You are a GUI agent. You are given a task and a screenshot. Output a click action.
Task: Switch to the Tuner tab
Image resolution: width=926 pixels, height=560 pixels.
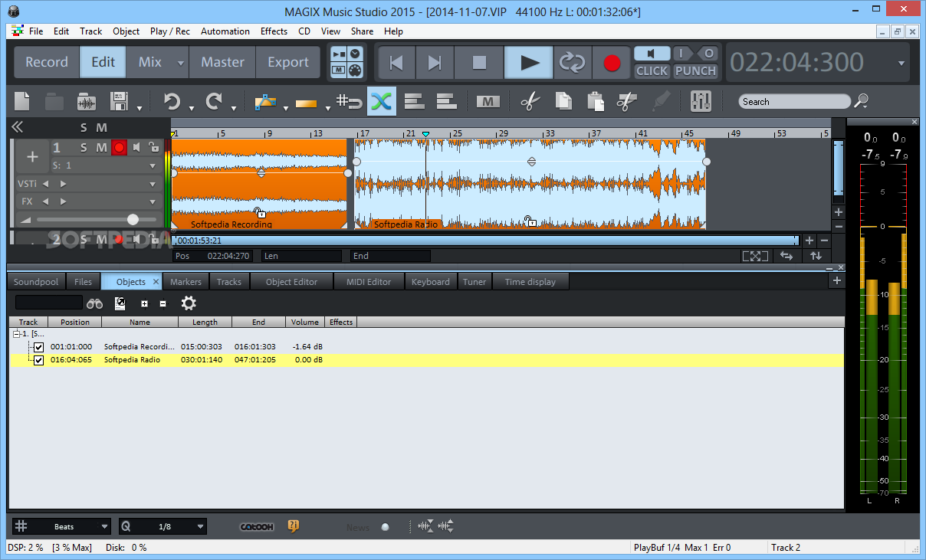coord(474,282)
